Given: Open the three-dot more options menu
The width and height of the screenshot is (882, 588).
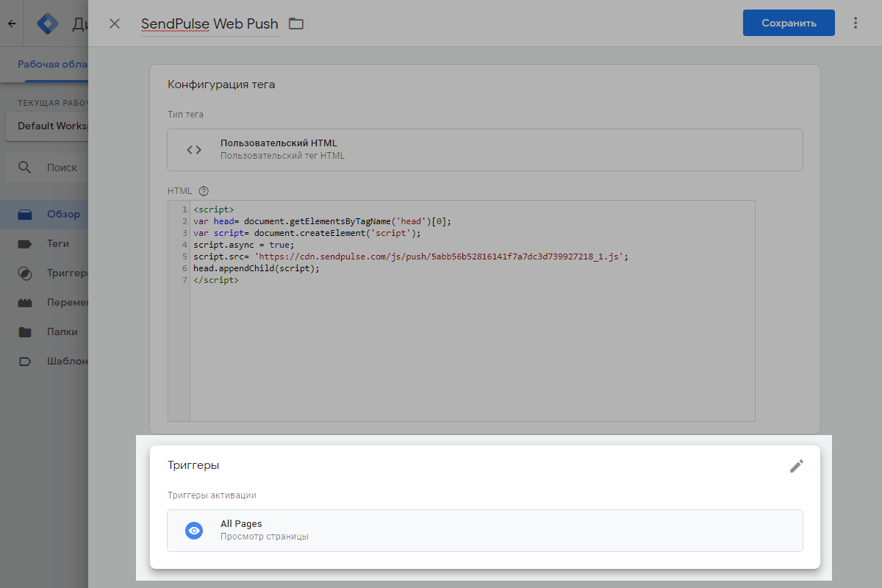Looking at the screenshot, I should 855,23.
